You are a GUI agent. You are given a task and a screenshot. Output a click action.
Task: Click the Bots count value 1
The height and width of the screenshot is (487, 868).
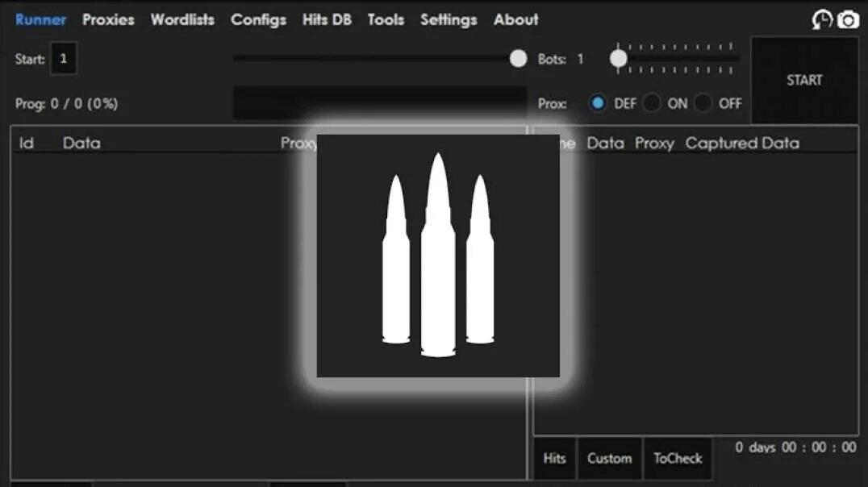click(x=580, y=59)
